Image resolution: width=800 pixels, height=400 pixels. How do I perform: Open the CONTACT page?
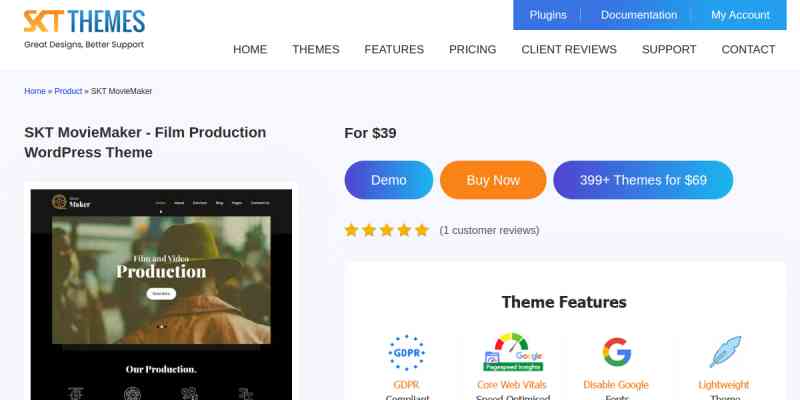pos(748,49)
